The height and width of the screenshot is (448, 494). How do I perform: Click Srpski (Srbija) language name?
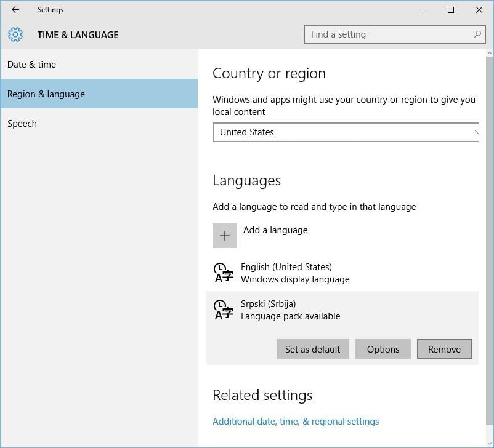click(x=269, y=304)
